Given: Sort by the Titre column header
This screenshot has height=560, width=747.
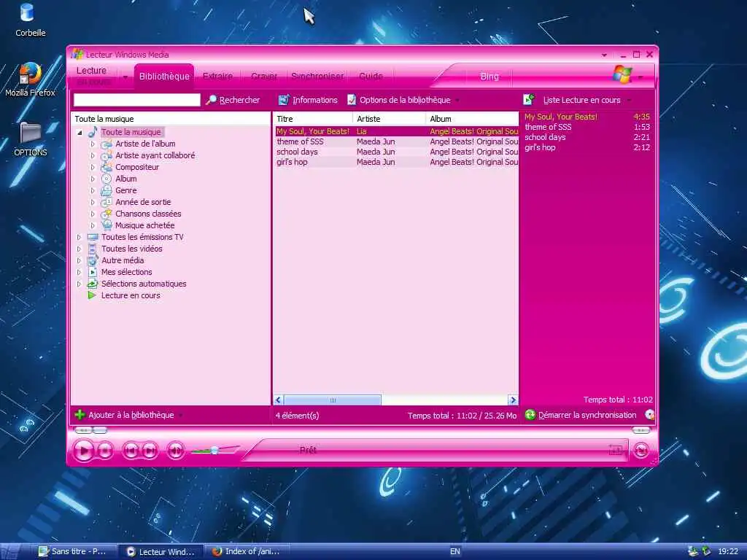Looking at the screenshot, I should tap(313, 119).
